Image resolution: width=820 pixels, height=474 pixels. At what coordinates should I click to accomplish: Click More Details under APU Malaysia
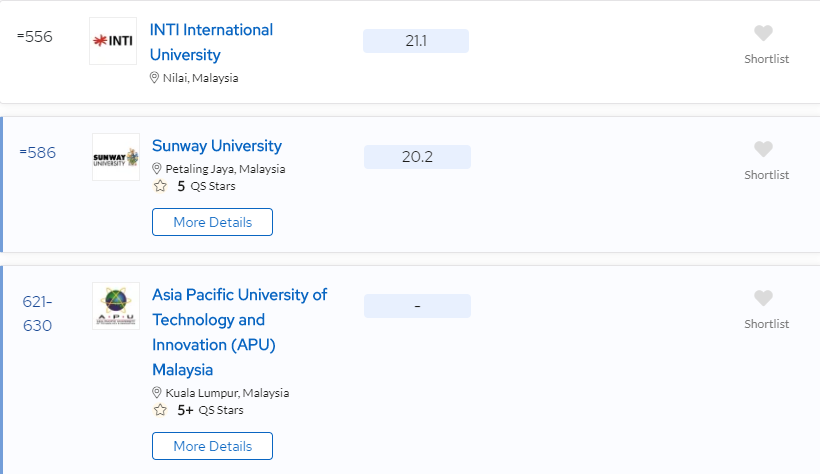coord(212,446)
